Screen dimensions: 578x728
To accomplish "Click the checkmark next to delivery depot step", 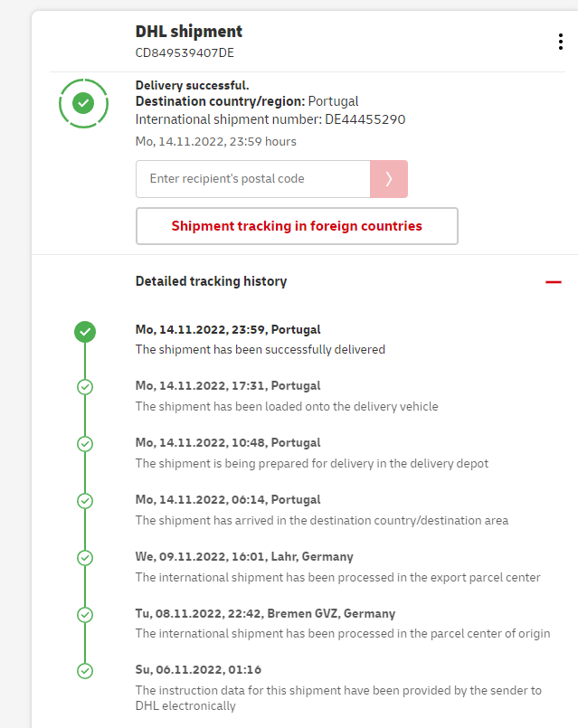I will pyautogui.click(x=85, y=444).
